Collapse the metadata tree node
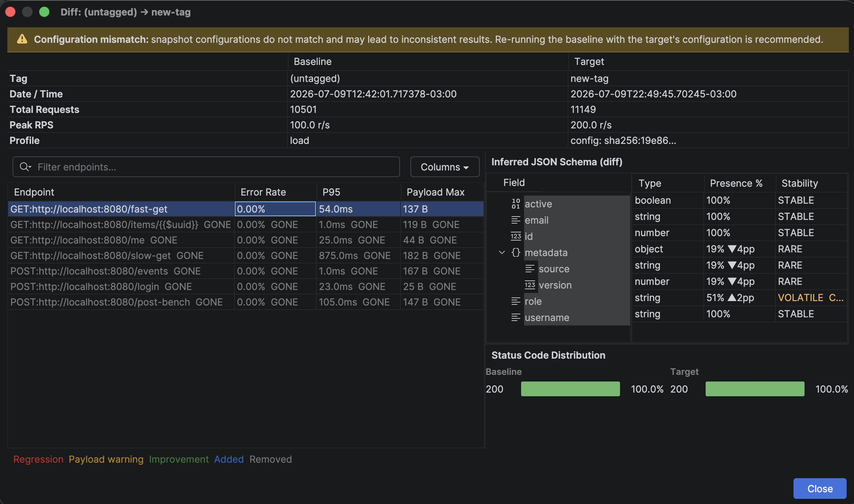Viewport: 854px width, 504px height. (x=502, y=252)
